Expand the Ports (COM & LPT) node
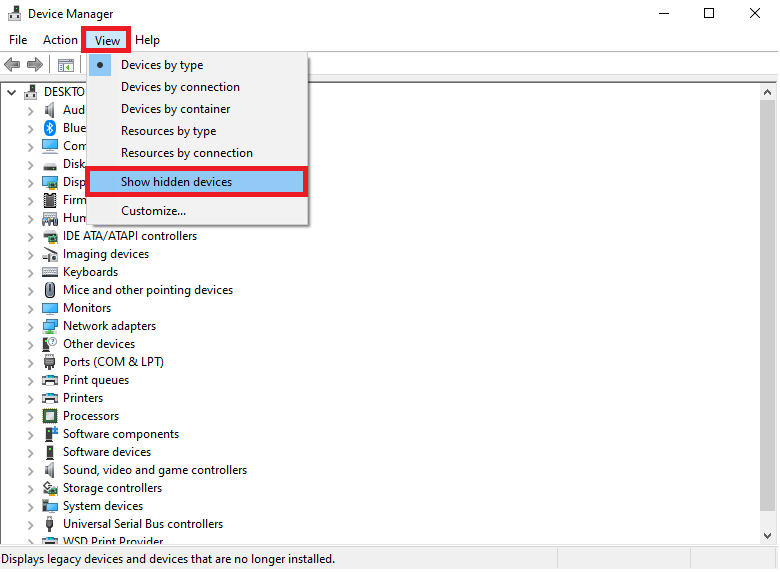 (x=31, y=363)
